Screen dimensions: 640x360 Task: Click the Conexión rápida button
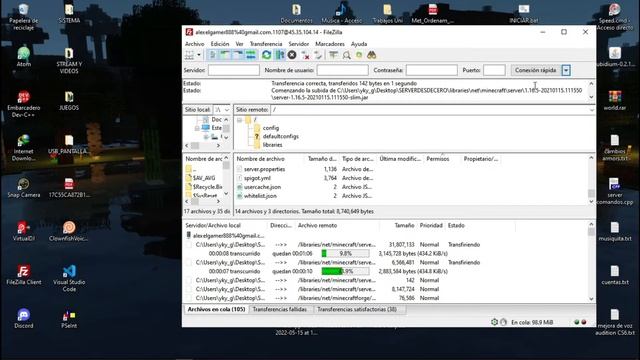point(536,70)
